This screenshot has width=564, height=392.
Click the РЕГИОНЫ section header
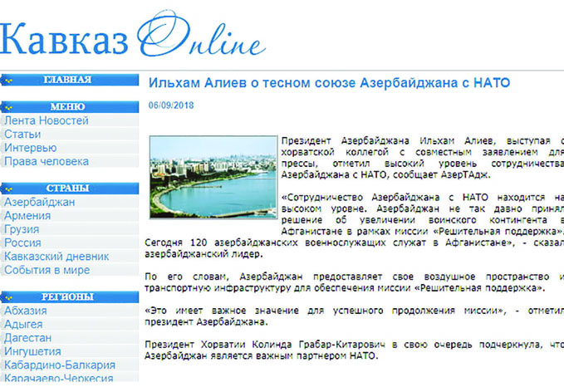click(x=70, y=297)
